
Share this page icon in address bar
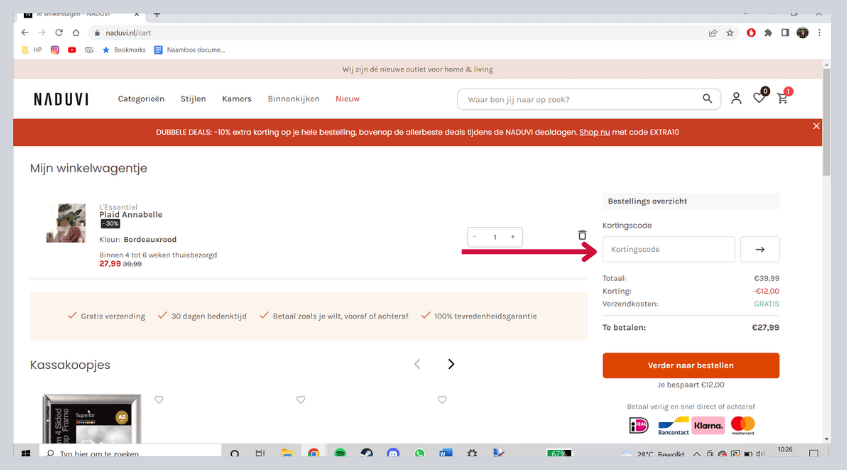[x=712, y=33]
